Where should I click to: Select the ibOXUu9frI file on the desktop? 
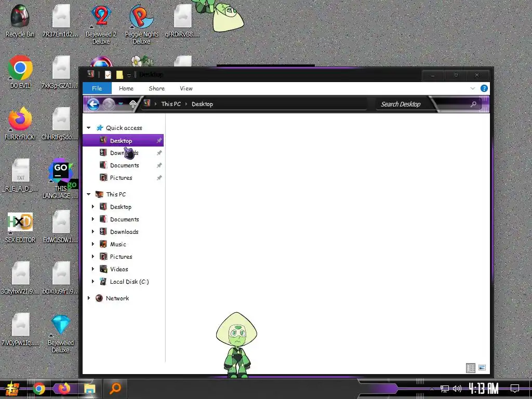[60, 277]
